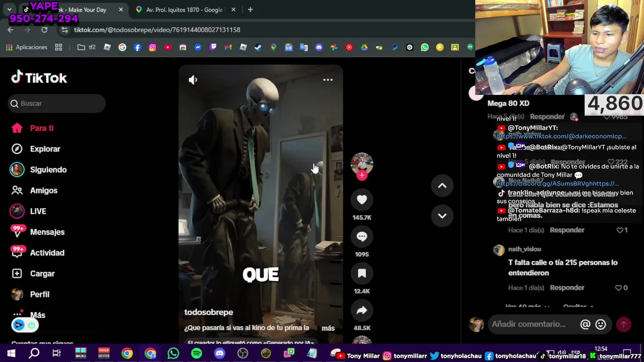Image resolution: width=644 pixels, height=362 pixels.
Task: Like the video with the heart icon
Action: (362, 200)
